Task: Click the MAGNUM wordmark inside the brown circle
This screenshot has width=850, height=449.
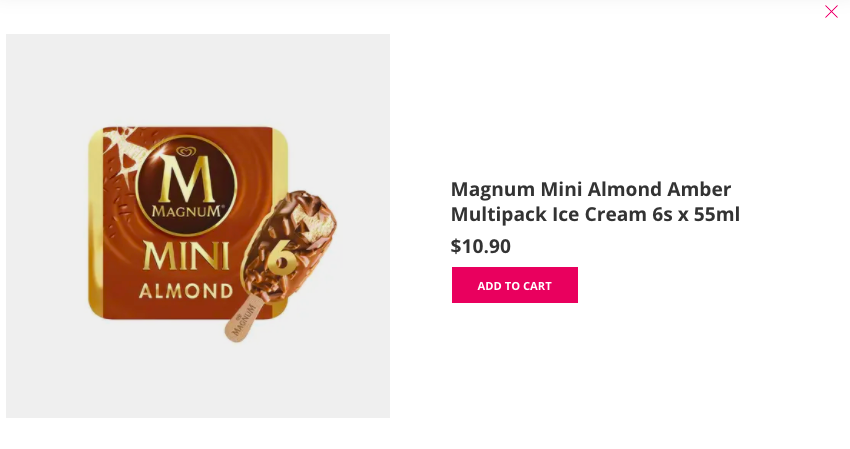Action: tap(186, 211)
